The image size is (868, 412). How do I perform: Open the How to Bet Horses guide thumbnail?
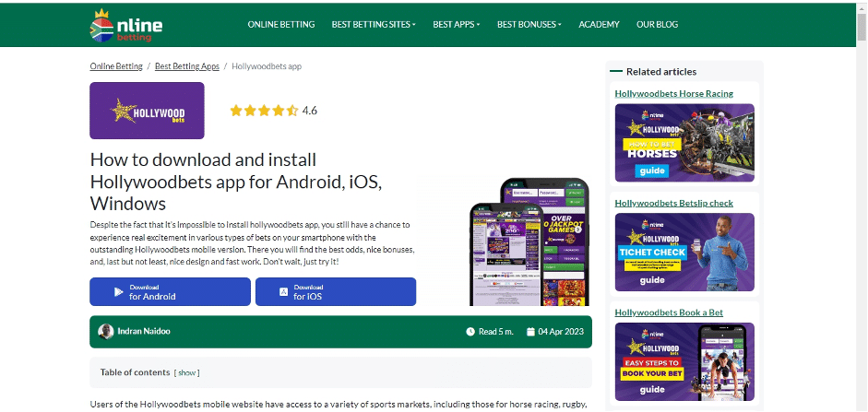point(684,143)
